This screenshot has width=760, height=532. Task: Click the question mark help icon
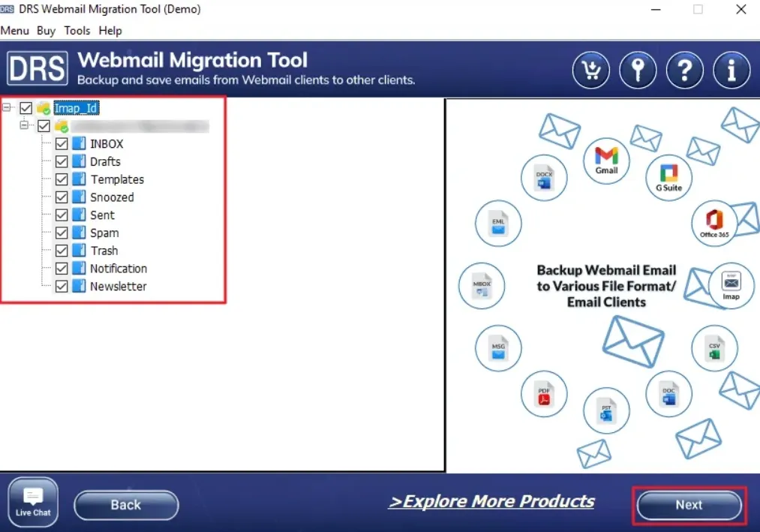point(684,71)
